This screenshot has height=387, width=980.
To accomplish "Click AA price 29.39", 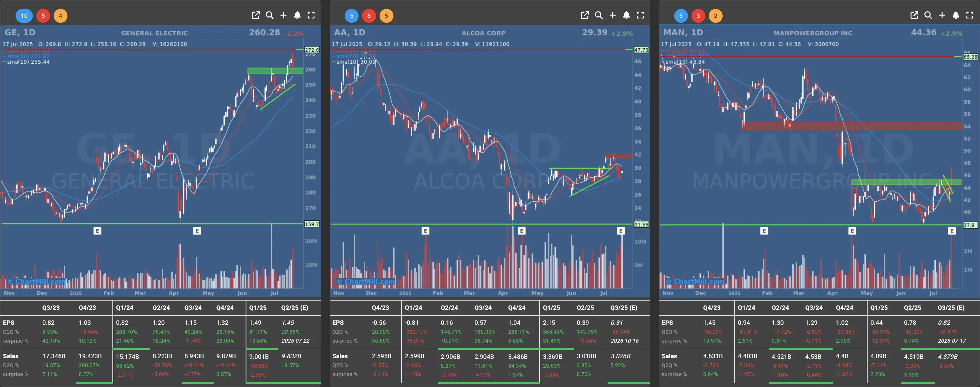I will coord(595,32).
